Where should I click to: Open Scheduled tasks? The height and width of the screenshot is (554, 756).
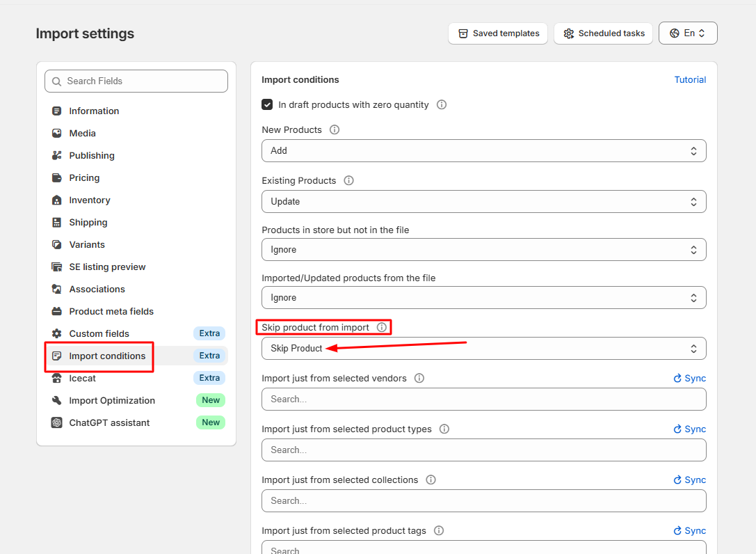(x=603, y=33)
